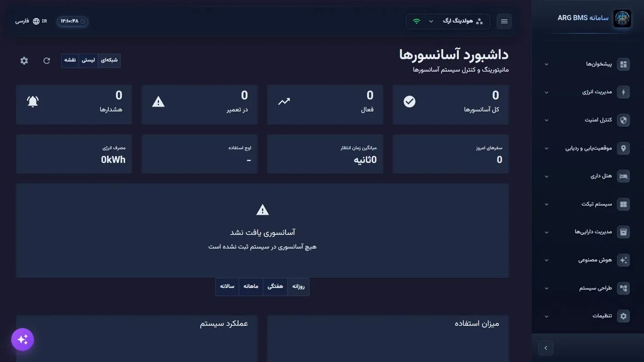
Task: Switch to نقشه map view
Action: coord(70,60)
